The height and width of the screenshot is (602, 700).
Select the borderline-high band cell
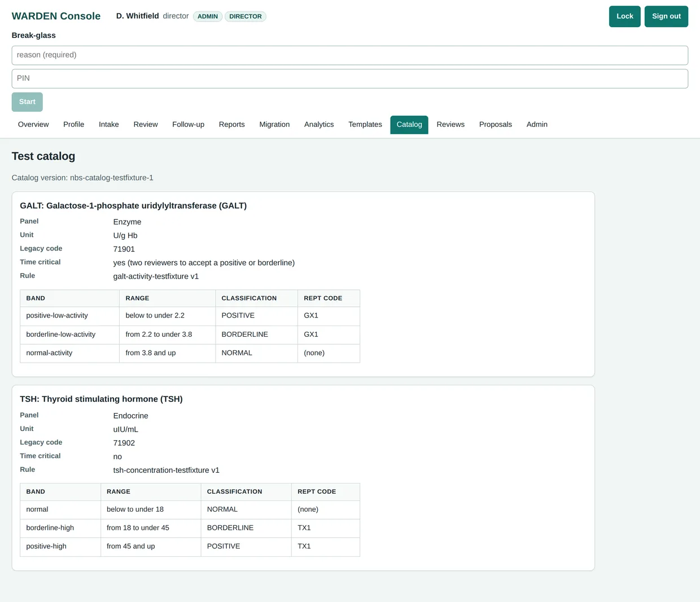pyautogui.click(x=60, y=528)
